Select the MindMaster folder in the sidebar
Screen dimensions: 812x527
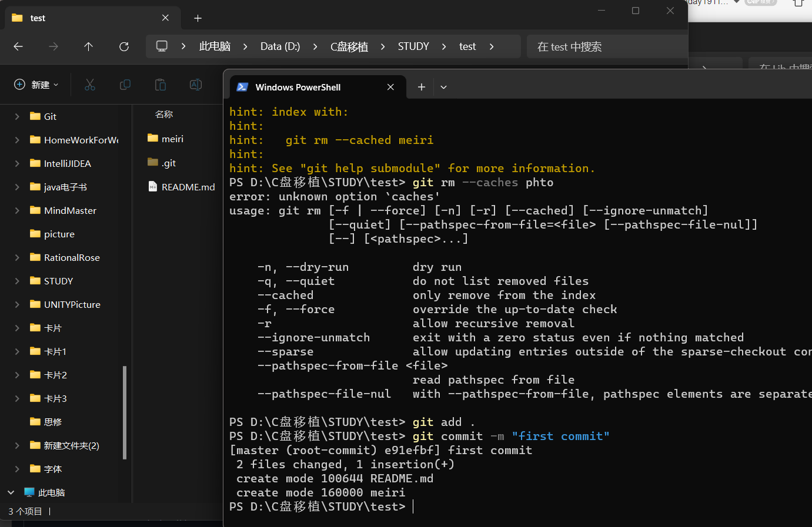pyautogui.click(x=63, y=210)
